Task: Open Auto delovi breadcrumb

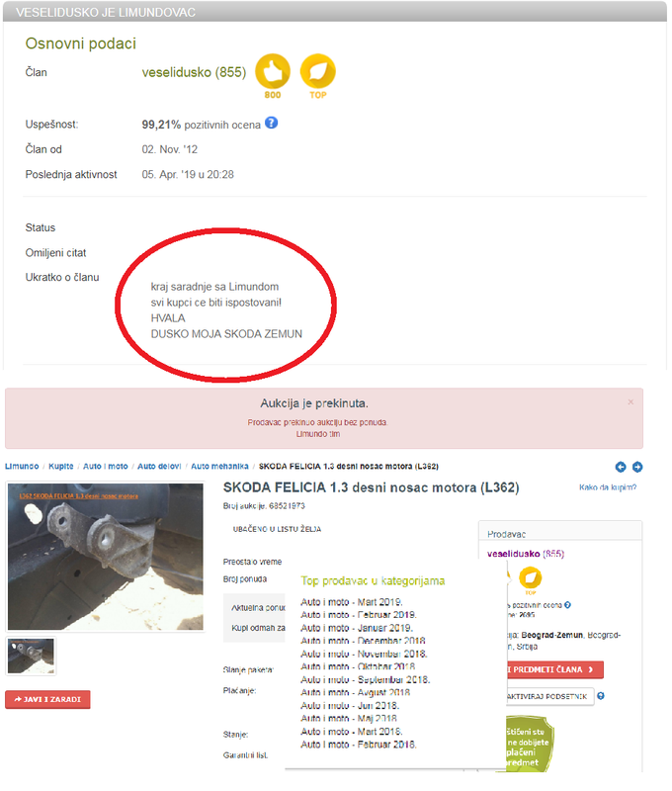Action: pyautogui.click(x=159, y=467)
